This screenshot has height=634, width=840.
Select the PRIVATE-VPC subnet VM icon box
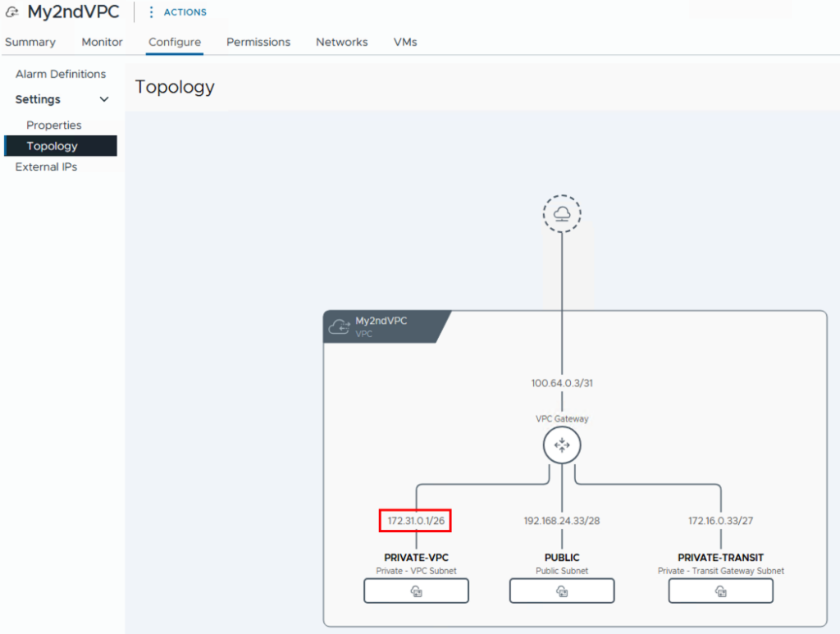click(x=416, y=591)
